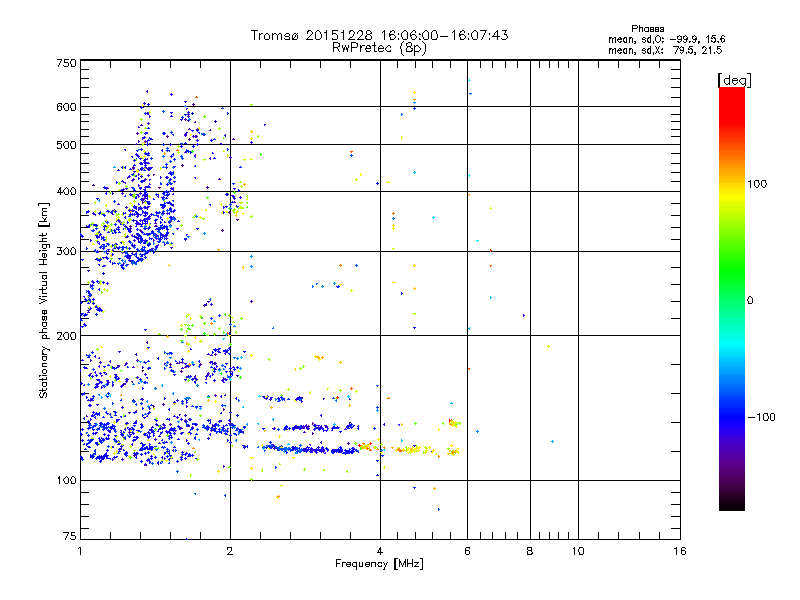This screenshot has width=800, height=600.
Task: Pick the black bottom of the phase colorbar
Action: [732, 503]
